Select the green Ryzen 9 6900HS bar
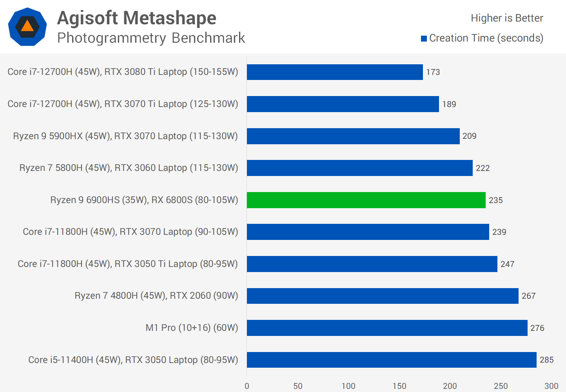566x392 pixels. (366, 200)
